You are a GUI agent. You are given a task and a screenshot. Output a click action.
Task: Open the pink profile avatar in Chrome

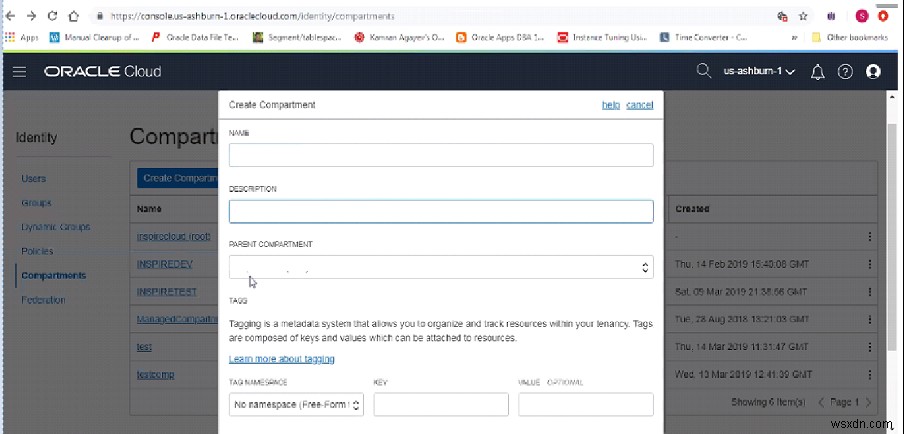coord(862,16)
